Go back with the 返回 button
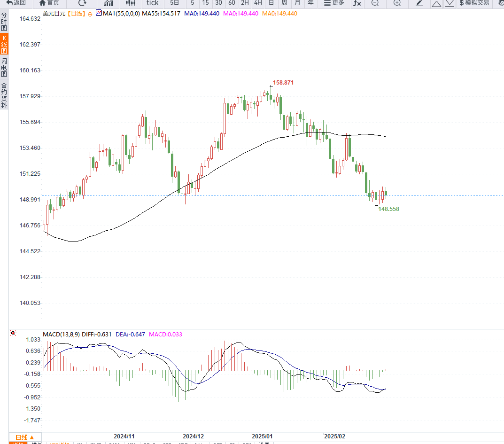 (x=16, y=3)
